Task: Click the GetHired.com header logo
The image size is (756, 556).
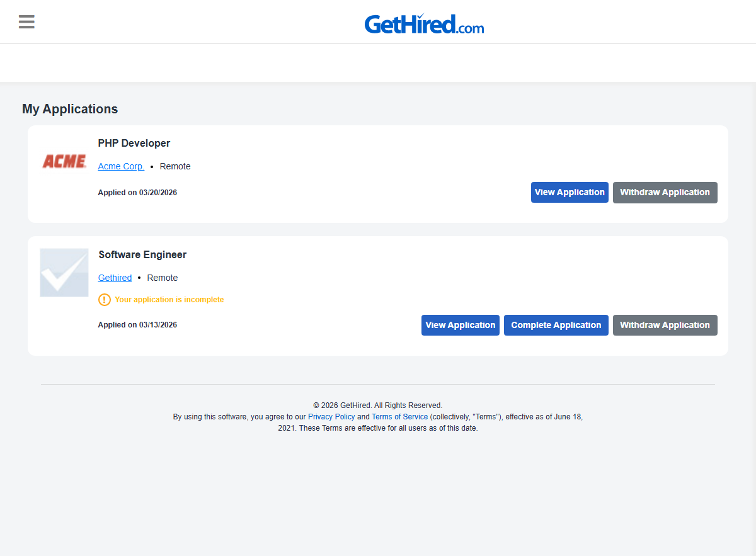Action: coord(424,25)
